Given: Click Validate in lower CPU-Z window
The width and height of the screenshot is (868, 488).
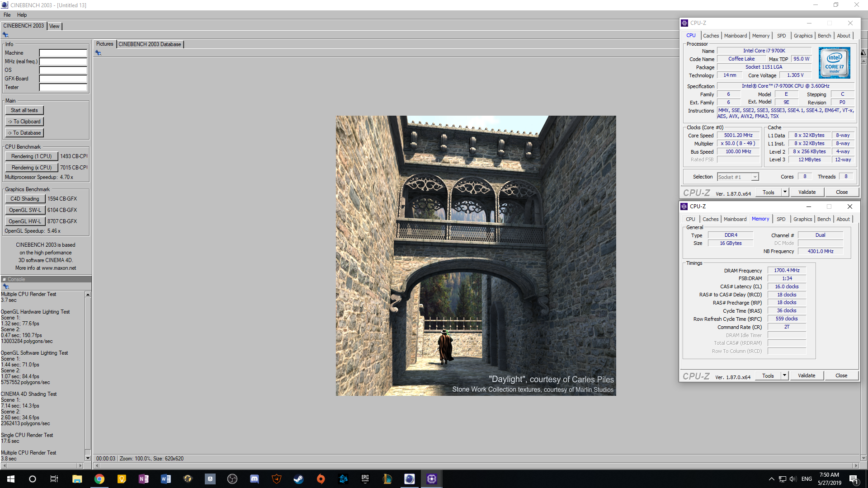Looking at the screenshot, I should tap(807, 376).
